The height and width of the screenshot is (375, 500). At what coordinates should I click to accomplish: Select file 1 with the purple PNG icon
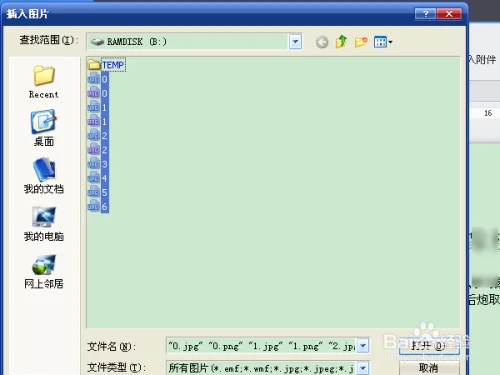(x=98, y=122)
